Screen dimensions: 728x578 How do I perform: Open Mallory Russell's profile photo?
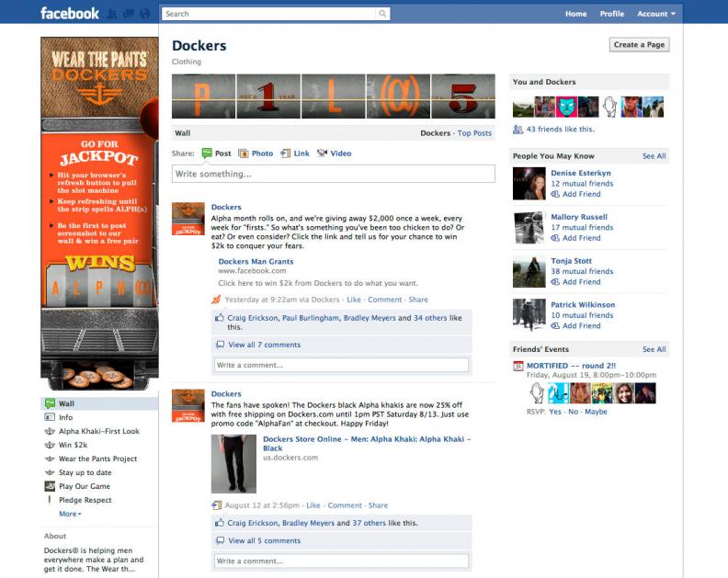click(529, 228)
